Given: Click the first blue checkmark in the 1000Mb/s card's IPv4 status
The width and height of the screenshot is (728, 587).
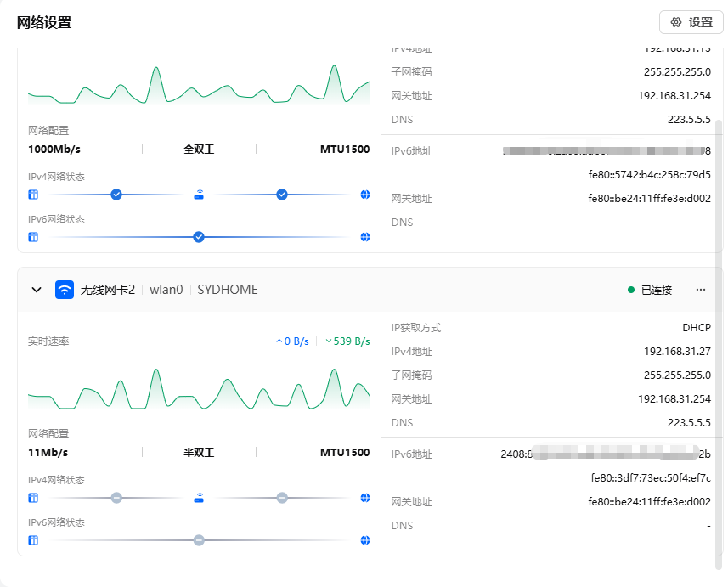Looking at the screenshot, I should tap(116, 195).
